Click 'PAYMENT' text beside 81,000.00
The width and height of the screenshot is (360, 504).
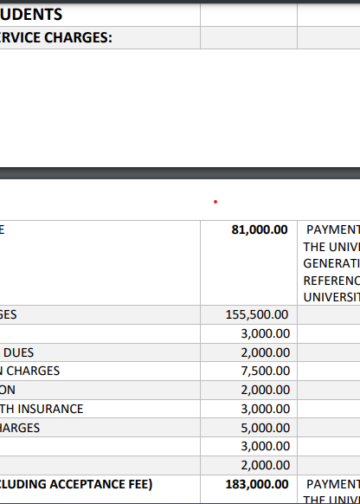[333, 230]
